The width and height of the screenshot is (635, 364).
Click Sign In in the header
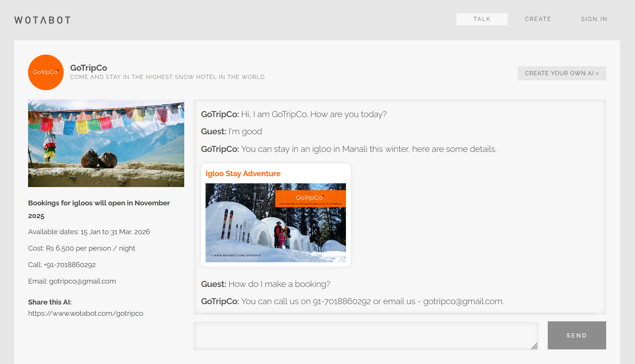coord(594,19)
